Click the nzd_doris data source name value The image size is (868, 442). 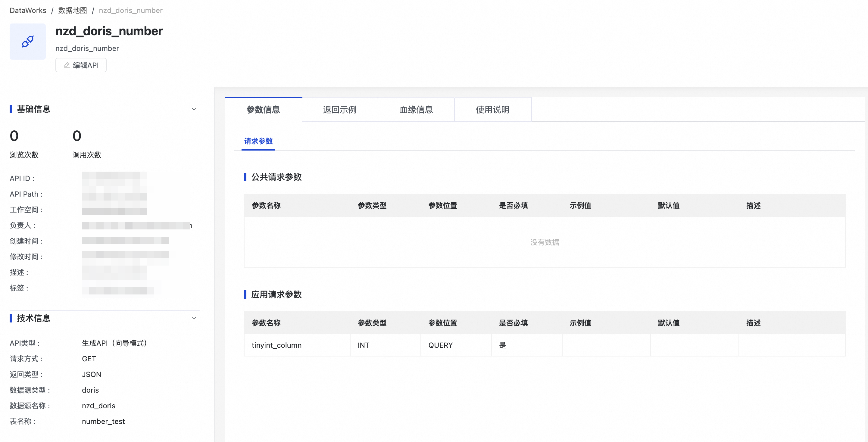click(x=98, y=406)
